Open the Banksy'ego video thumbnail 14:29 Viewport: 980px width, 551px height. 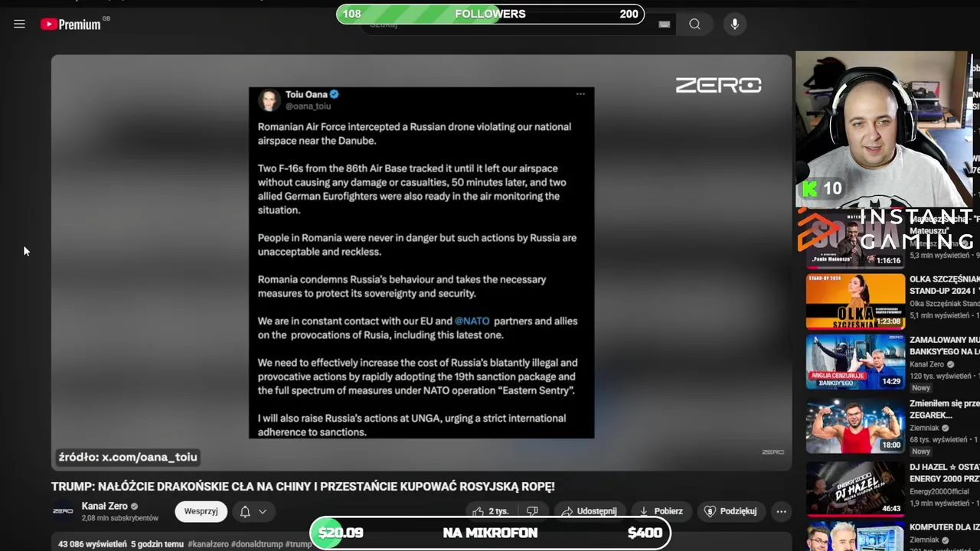(855, 361)
